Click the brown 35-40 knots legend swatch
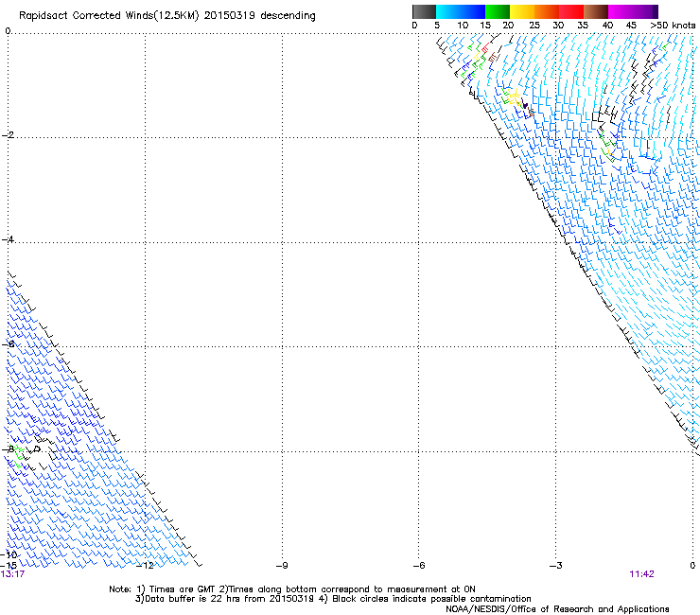The height and width of the screenshot is (615, 700). pos(596,11)
